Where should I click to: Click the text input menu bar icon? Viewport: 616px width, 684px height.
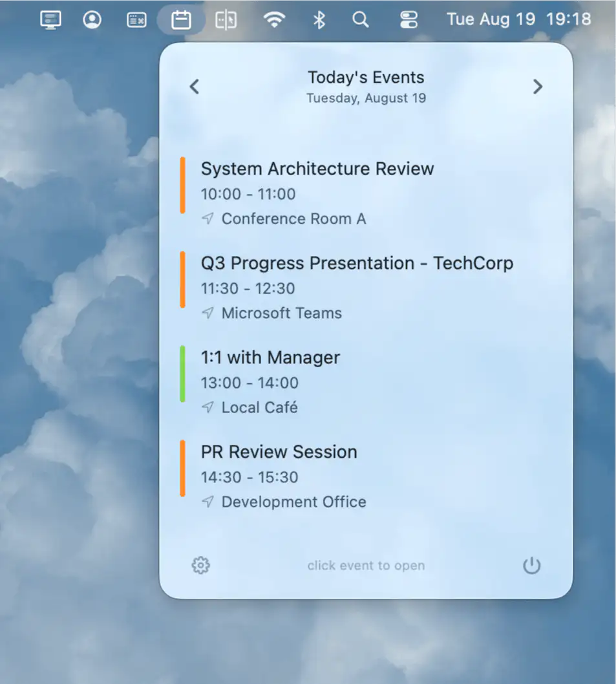coord(136,19)
